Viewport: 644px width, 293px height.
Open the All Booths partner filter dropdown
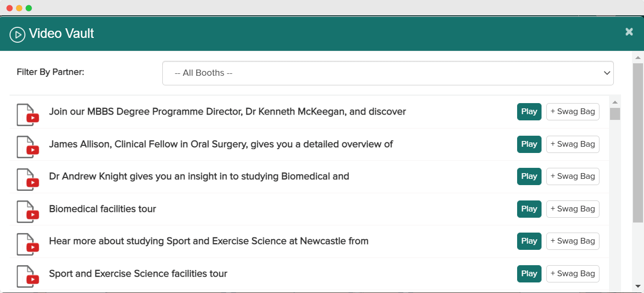click(x=388, y=73)
